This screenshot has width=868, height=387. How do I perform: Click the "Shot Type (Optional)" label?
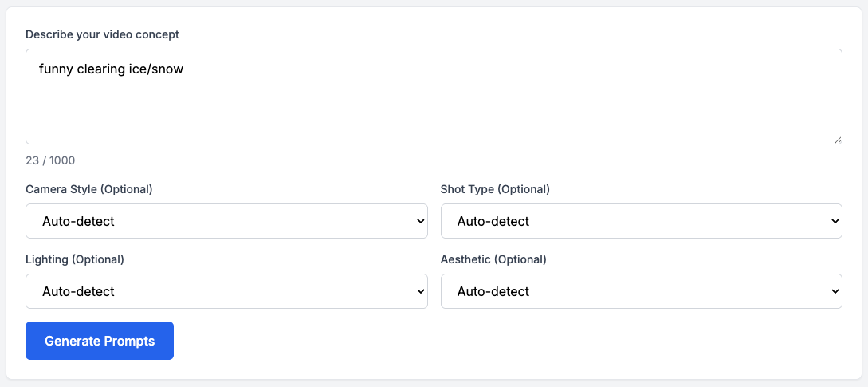click(495, 189)
